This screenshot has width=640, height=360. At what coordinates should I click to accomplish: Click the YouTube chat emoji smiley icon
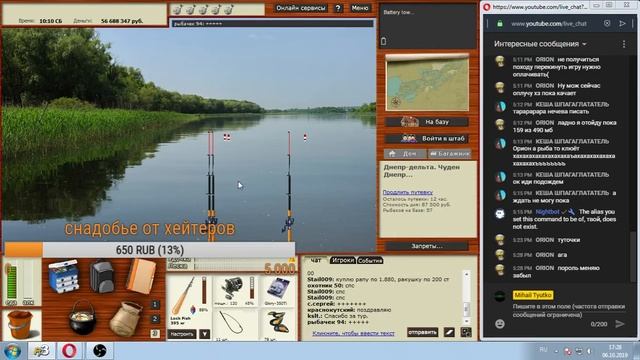[500, 324]
